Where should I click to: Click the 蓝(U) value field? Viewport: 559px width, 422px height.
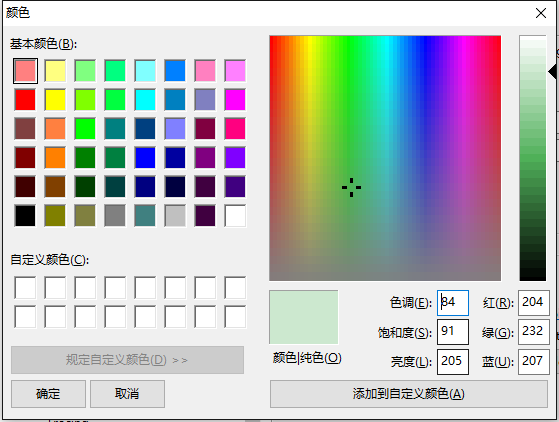pos(534,362)
